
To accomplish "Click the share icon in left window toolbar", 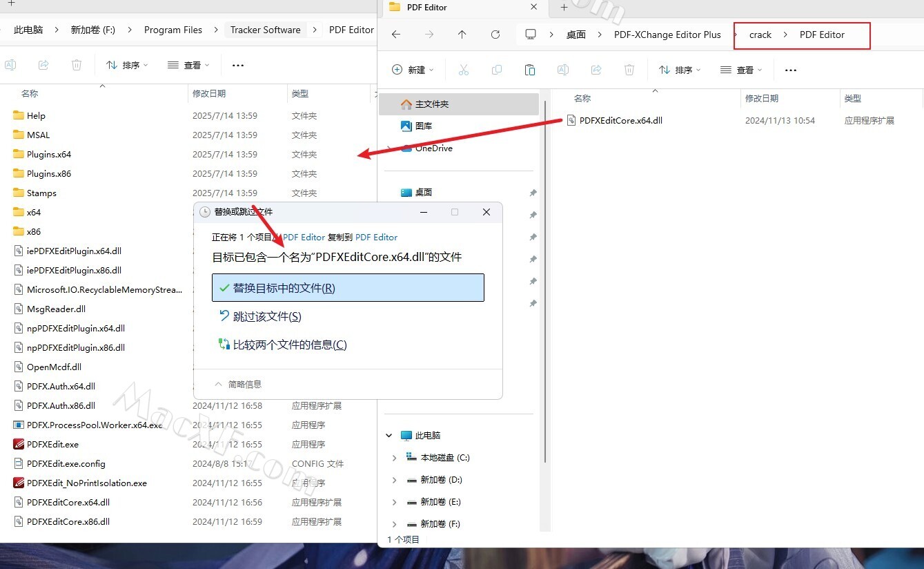I will pyautogui.click(x=43, y=65).
